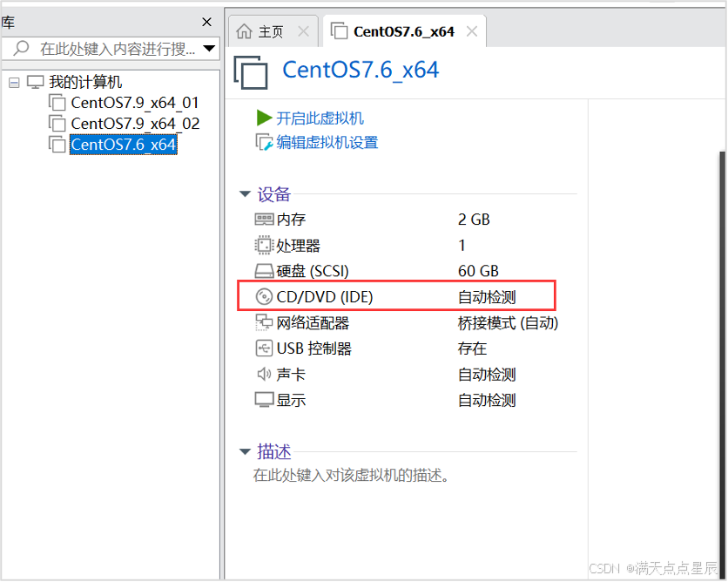Click the green play icon to power on VM
The width and height of the screenshot is (728, 582).
pos(264,118)
